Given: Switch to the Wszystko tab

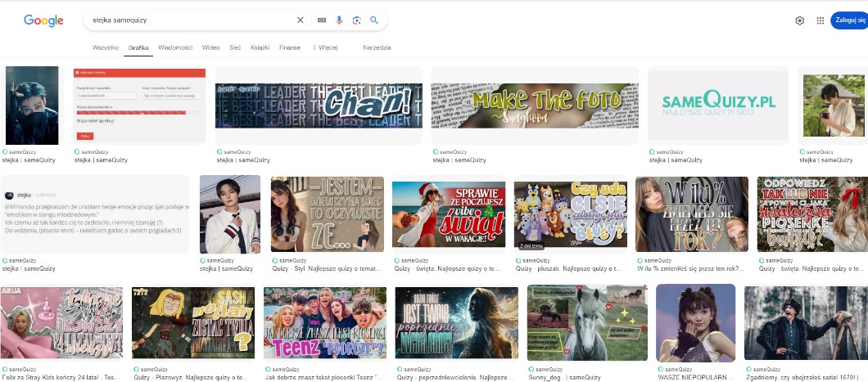Looking at the screenshot, I should click(x=106, y=48).
